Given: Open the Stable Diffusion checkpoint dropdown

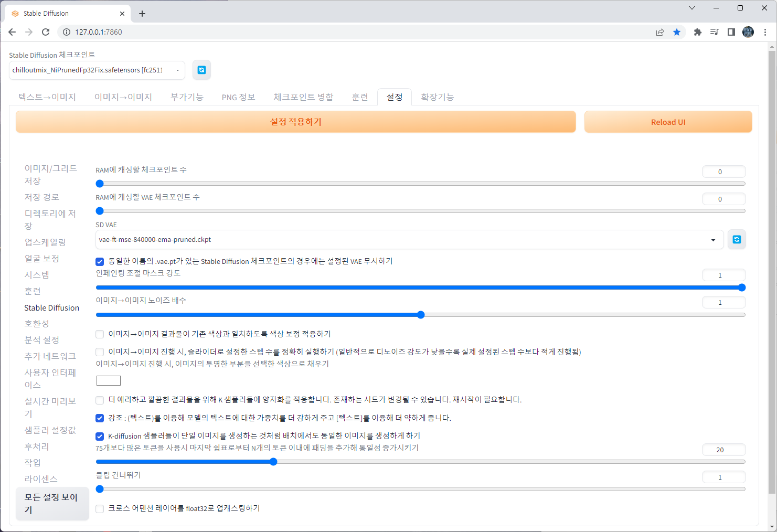Looking at the screenshot, I should pyautogui.click(x=97, y=70).
